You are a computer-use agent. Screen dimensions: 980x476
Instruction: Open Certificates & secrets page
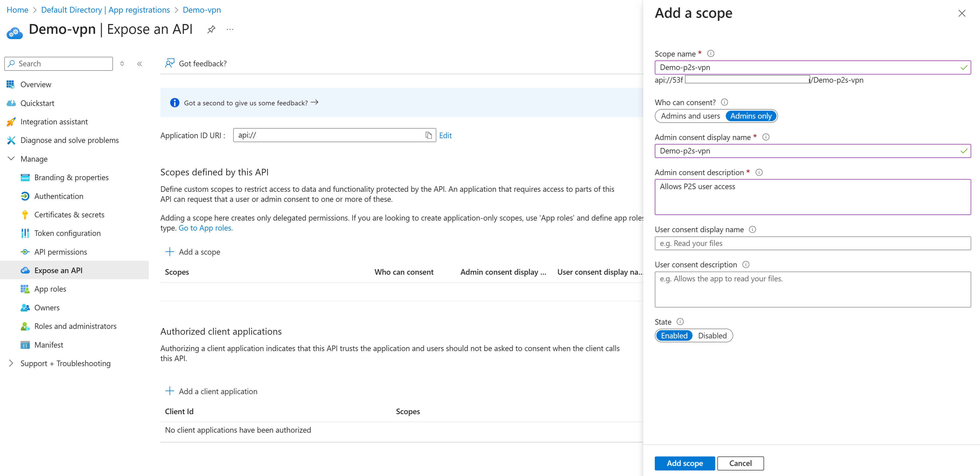[x=69, y=214]
